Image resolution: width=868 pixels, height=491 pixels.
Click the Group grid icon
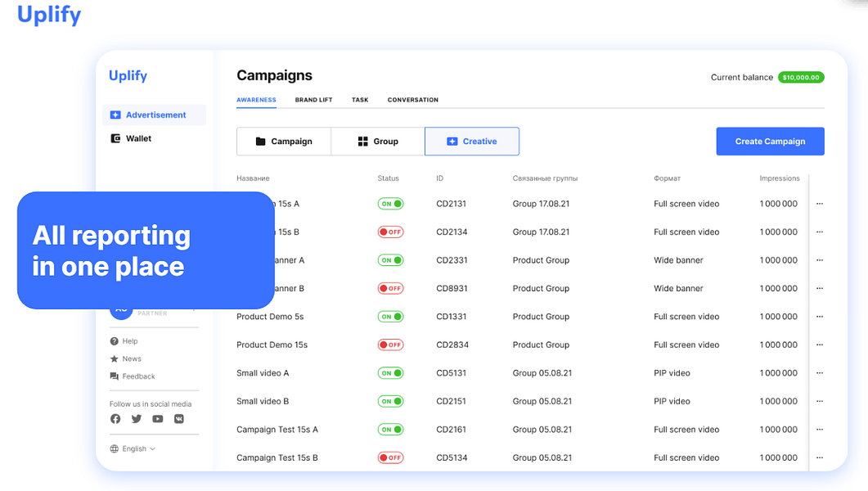362,141
